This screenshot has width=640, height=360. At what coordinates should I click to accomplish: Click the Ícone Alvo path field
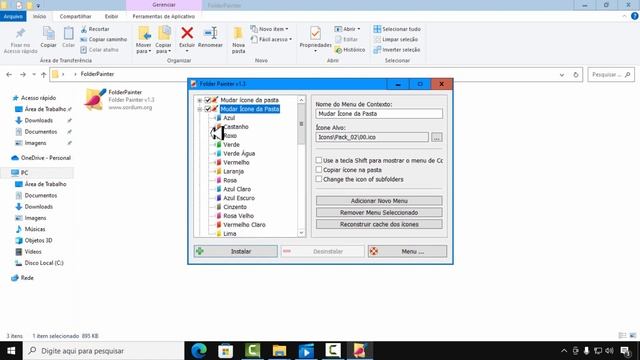pos(372,137)
